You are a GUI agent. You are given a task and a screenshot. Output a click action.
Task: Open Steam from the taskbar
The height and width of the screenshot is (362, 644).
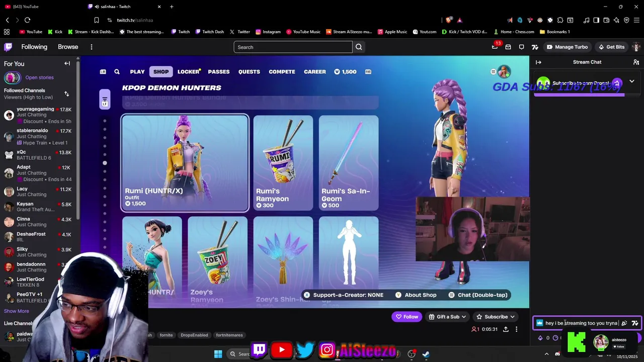coord(426,354)
